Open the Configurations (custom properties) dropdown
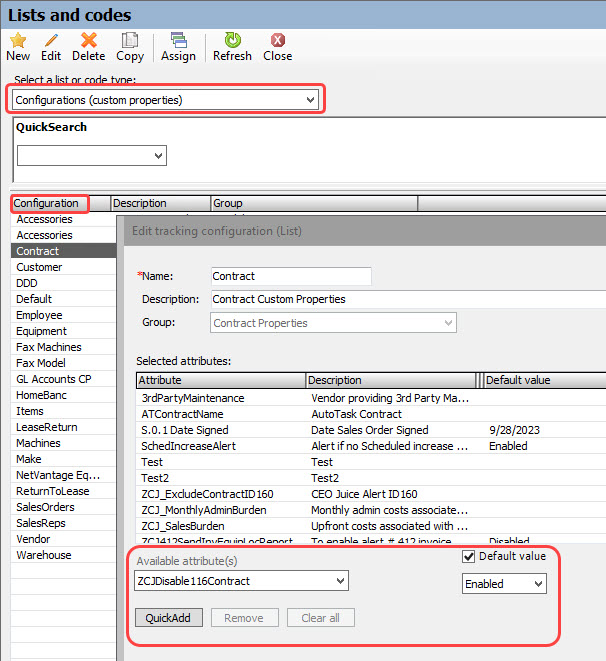This screenshot has height=661, width=606. point(165,100)
